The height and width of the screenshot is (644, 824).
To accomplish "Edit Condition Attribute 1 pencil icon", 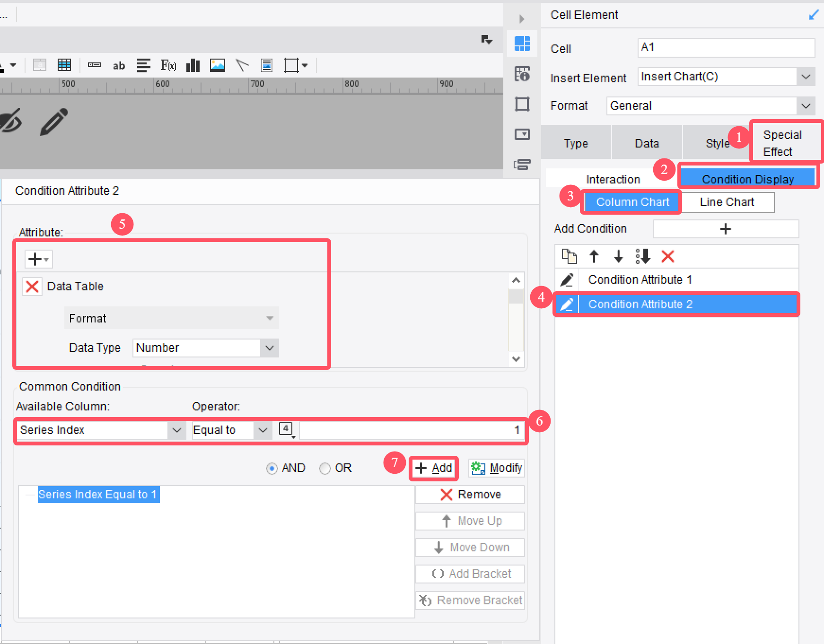I will (567, 280).
